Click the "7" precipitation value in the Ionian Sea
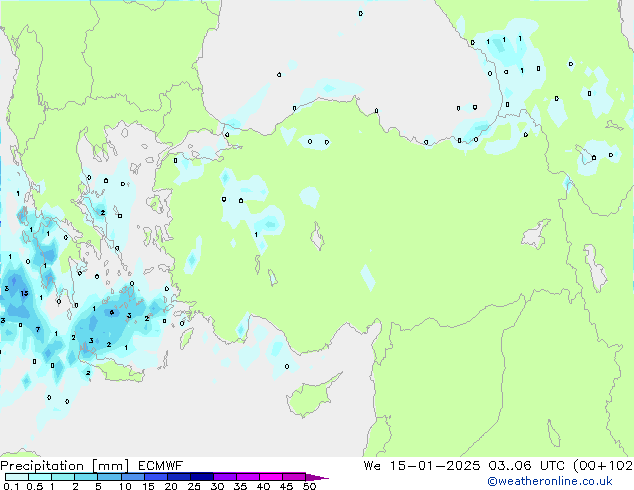This screenshot has width=634, height=490. click(x=37, y=329)
